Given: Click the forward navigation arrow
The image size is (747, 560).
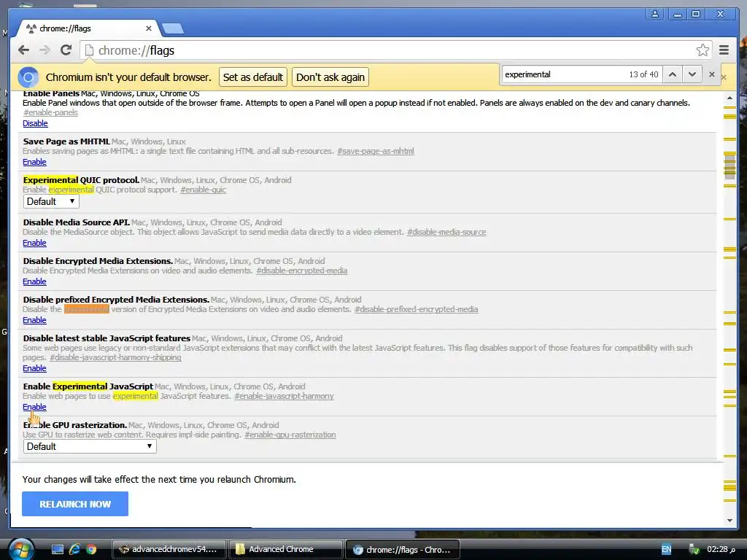Looking at the screenshot, I should coord(44,50).
